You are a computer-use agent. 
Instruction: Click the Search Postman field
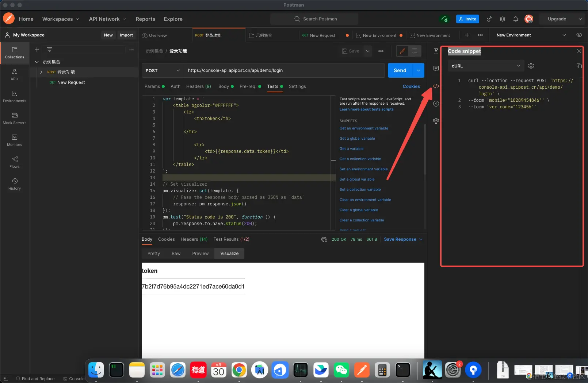point(314,19)
